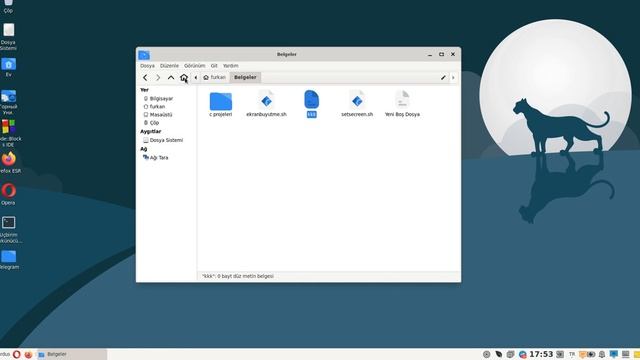Image resolution: width=640 pixels, height=360 pixels.
Task: Close the Belgeler window
Action: pos(453,54)
